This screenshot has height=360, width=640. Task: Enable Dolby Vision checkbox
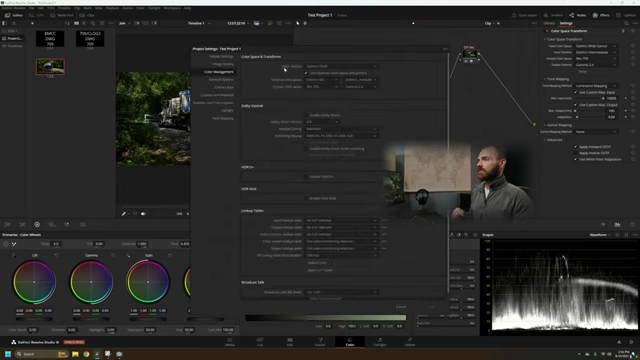[x=306, y=115]
